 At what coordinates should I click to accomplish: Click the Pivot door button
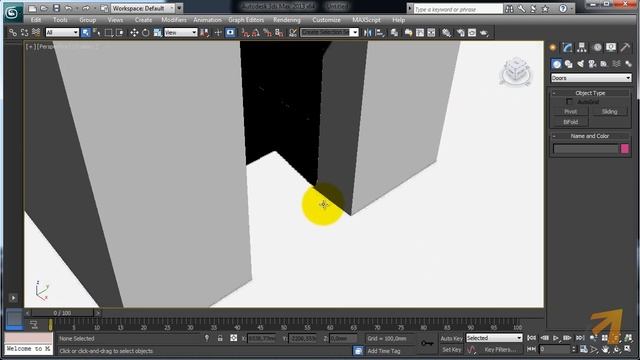tap(570, 111)
